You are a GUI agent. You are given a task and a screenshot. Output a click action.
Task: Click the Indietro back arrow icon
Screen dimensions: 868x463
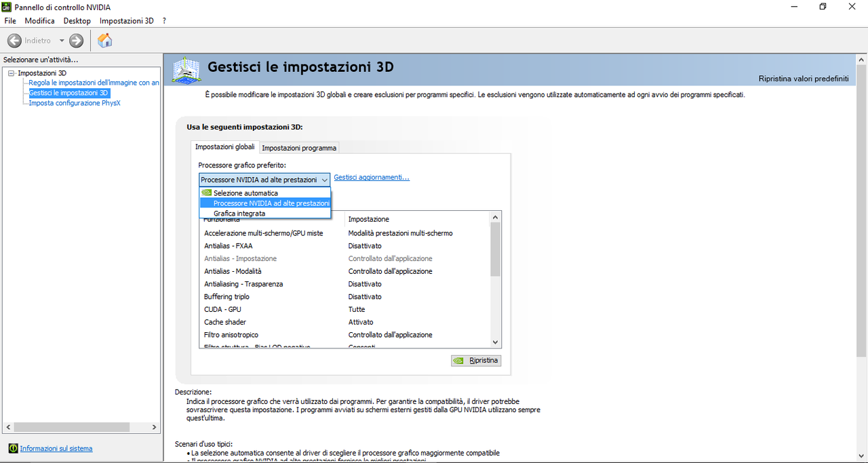[x=14, y=41]
